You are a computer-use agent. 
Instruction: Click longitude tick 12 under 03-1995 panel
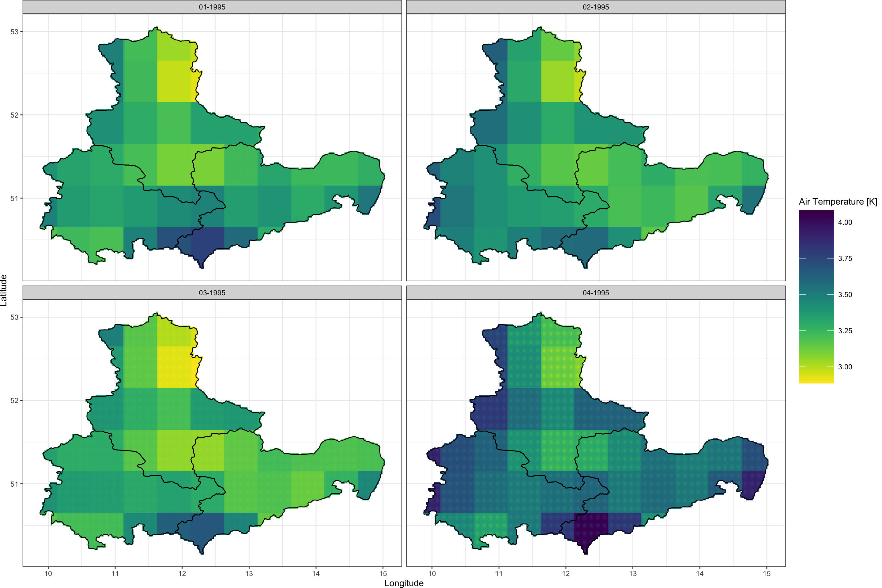click(182, 574)
